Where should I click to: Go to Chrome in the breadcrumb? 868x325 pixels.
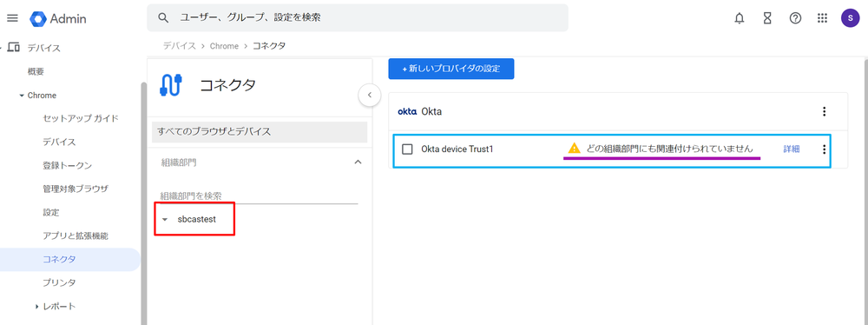pos(224,46)
